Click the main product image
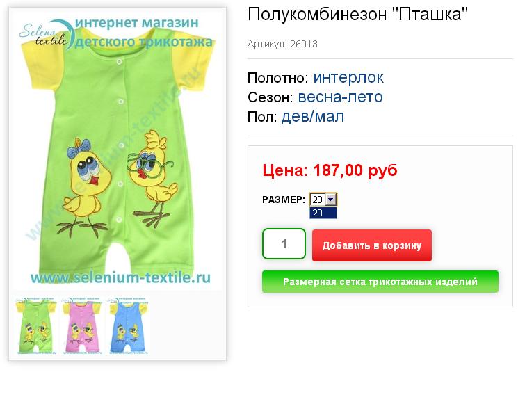This screenshot has height=420, width=518. (x=118, y=150)
